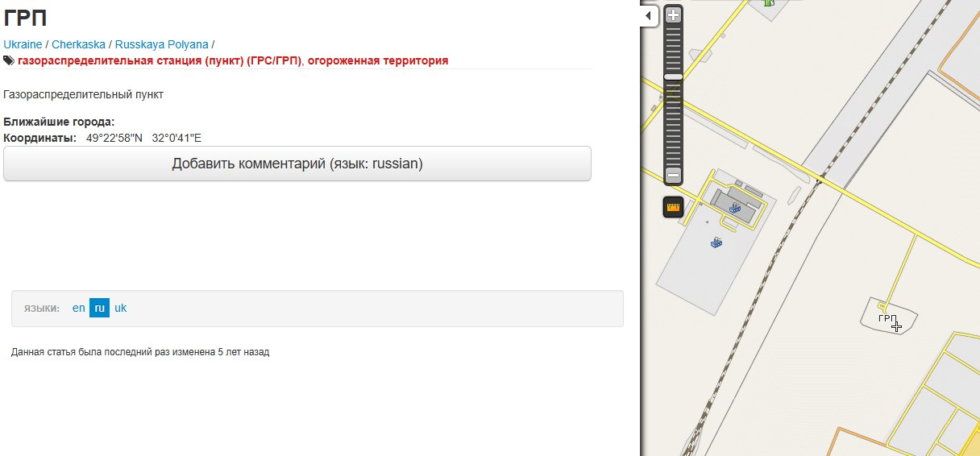Open огороженная территория category tag
980x456 pixels.
tap(378, 60)
